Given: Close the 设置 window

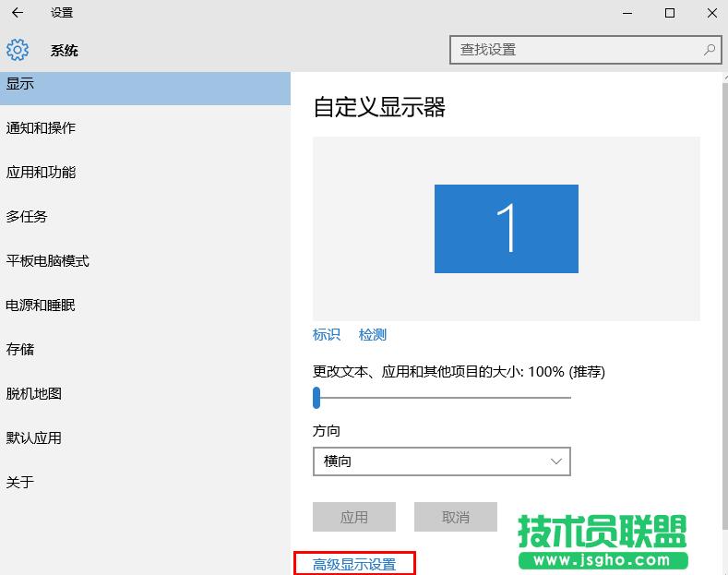Looking at the screenshot, I should click(x=711, y=13).
